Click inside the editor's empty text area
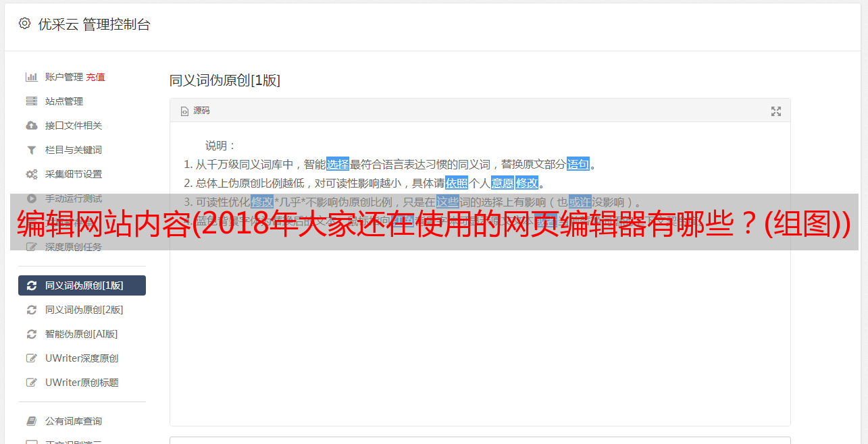Screen dimensions: 868x444 (480, 337)
